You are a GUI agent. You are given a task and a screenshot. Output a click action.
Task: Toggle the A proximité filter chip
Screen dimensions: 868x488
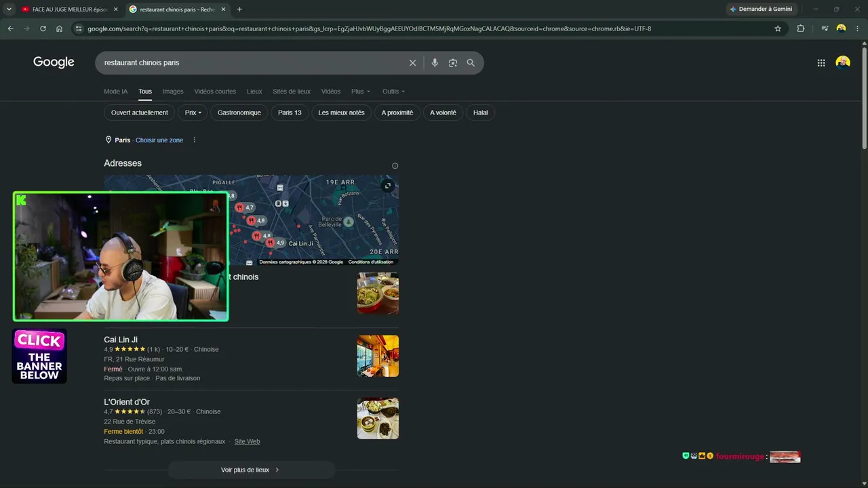(397, 113)
